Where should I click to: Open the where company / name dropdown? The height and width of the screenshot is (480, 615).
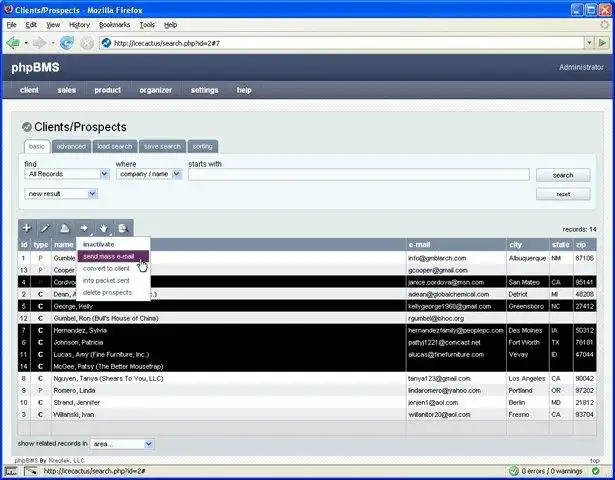149,174
